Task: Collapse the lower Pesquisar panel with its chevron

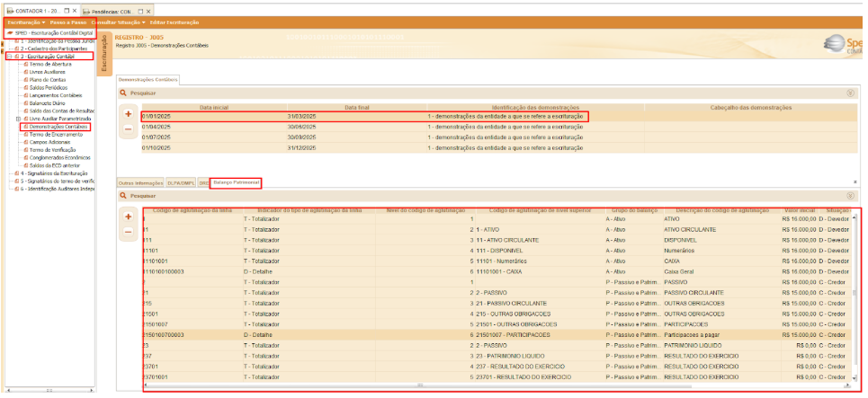Action: 850,196
